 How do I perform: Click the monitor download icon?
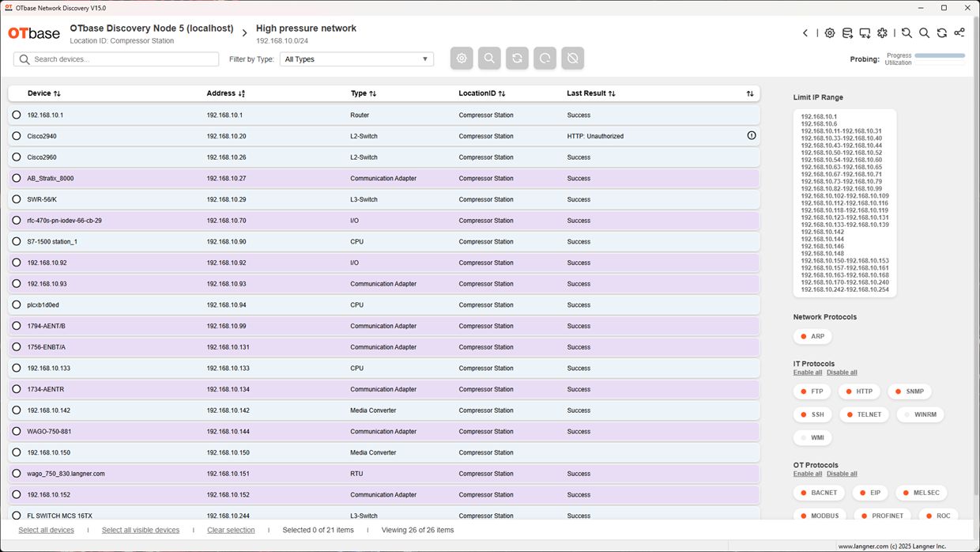tap(865, 33)
